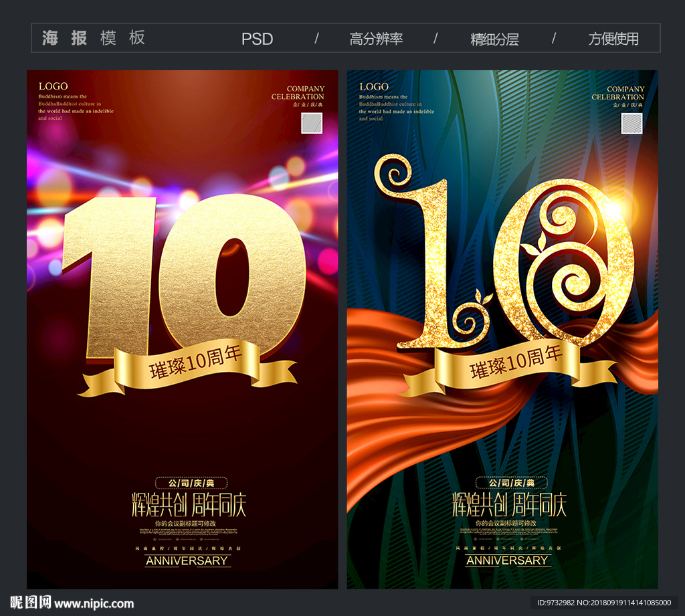Select the PSD label in header bar
685x616 pixels.
(257, 39)
